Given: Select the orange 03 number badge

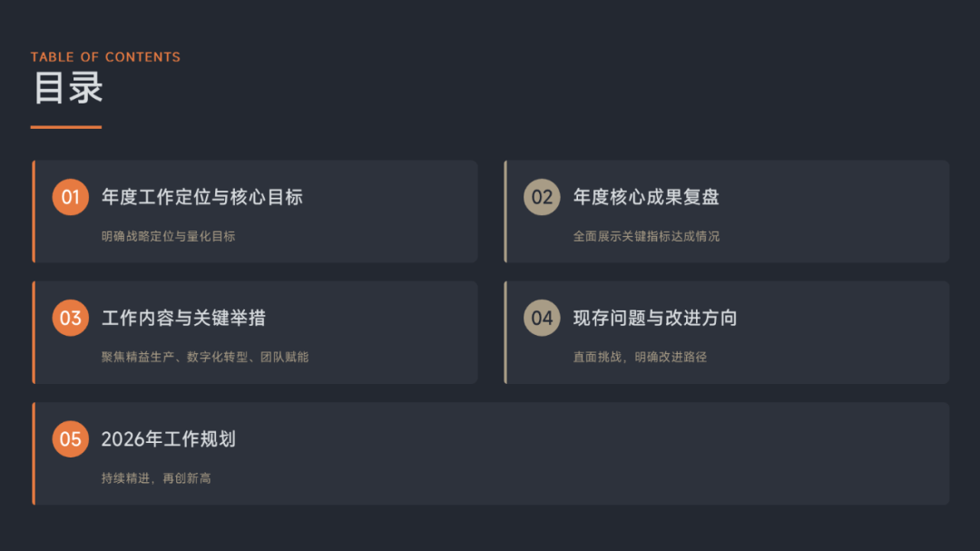Looking at the screenshot, I should tap(70, 318).
